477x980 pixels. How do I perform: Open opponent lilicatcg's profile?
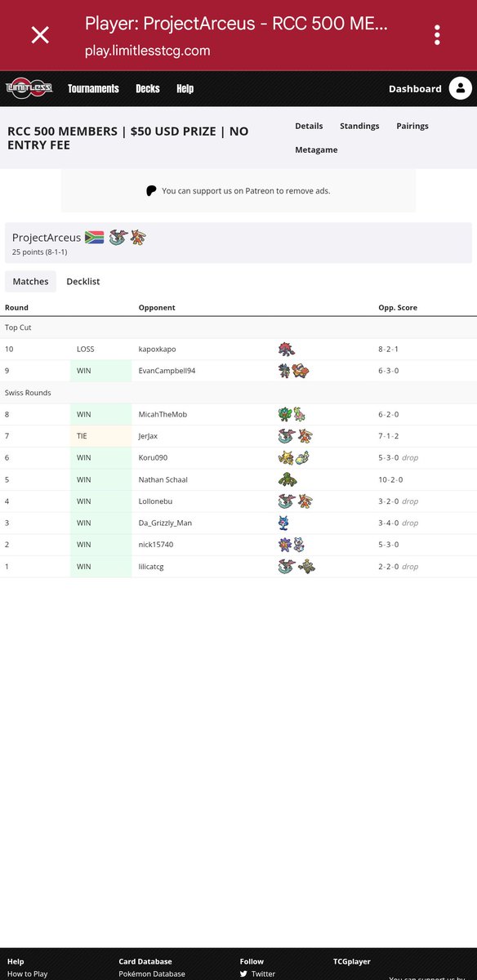pyautogui.click(x=152, y=567)
